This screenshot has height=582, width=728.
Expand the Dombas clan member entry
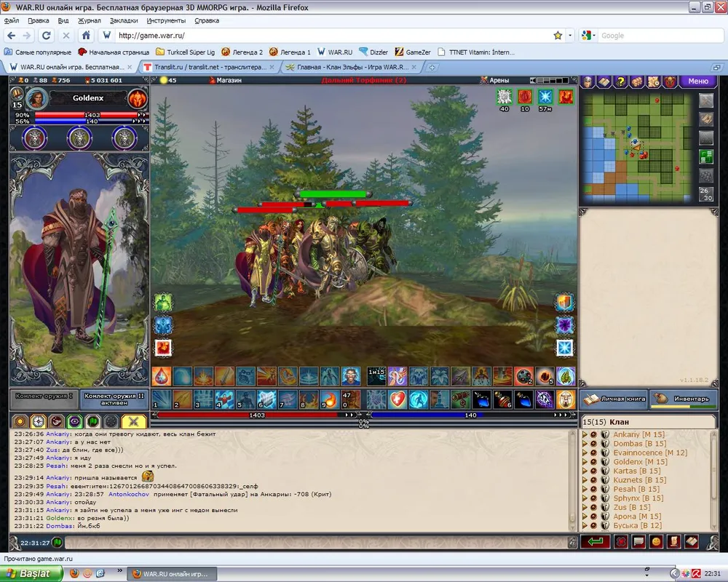coord(585,444)
